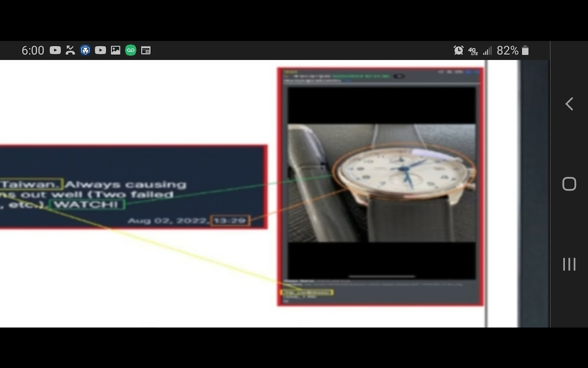Tap the "Always causing" message text
The height and width of the screenshot is (368, 588).
tap(126, 184)
